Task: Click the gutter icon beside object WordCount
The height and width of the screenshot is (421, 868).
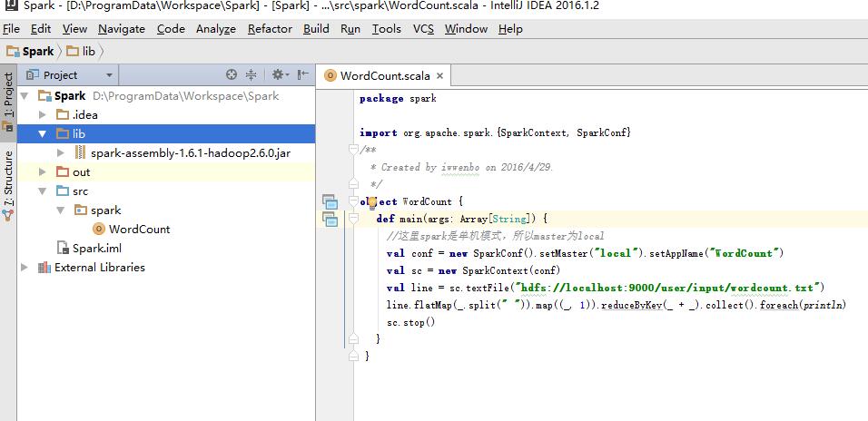Action: click(329, 201)
